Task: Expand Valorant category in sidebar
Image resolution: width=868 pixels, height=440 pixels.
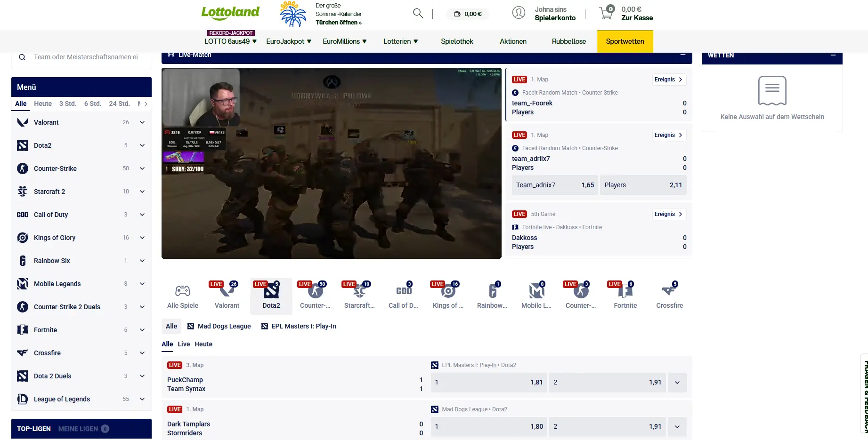Action: pyautogui.click(x=142, y=122)
